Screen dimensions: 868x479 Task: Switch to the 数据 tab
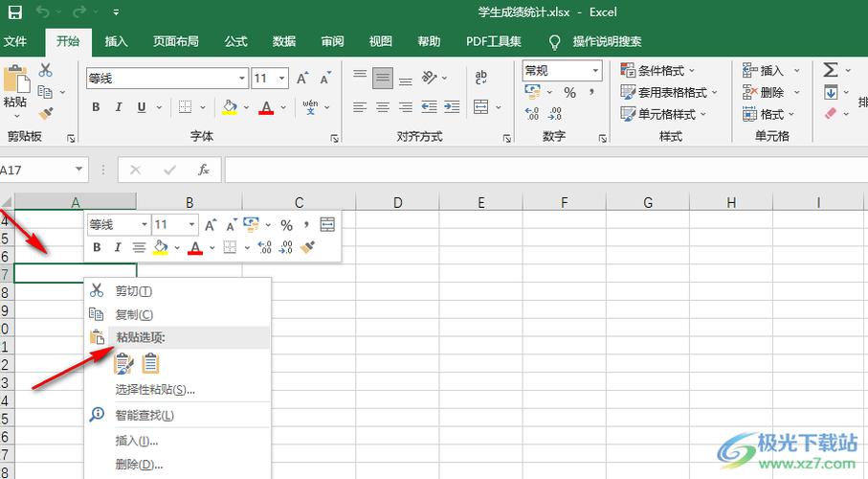[x=284, y=41]
